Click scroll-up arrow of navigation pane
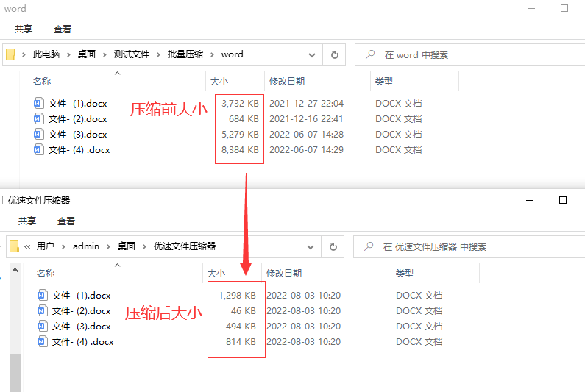This screenshot has height=392, width=585. coord(15,270)
